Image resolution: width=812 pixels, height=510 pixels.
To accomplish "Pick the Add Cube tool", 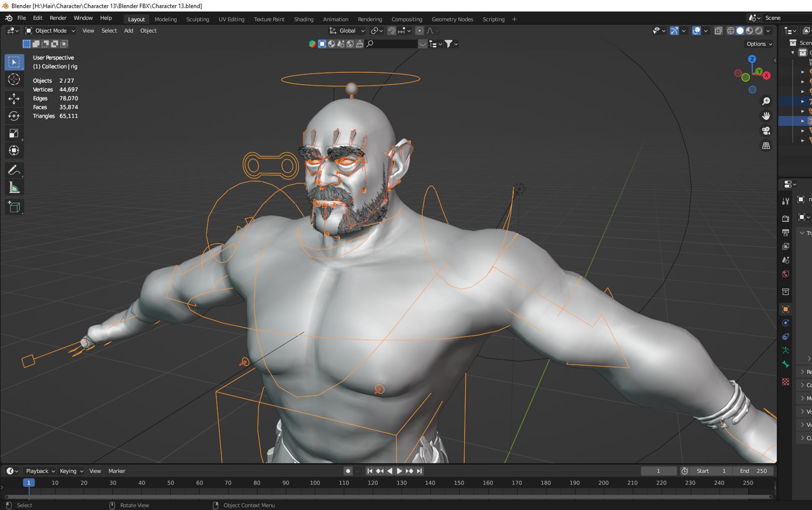I will 14,207.
